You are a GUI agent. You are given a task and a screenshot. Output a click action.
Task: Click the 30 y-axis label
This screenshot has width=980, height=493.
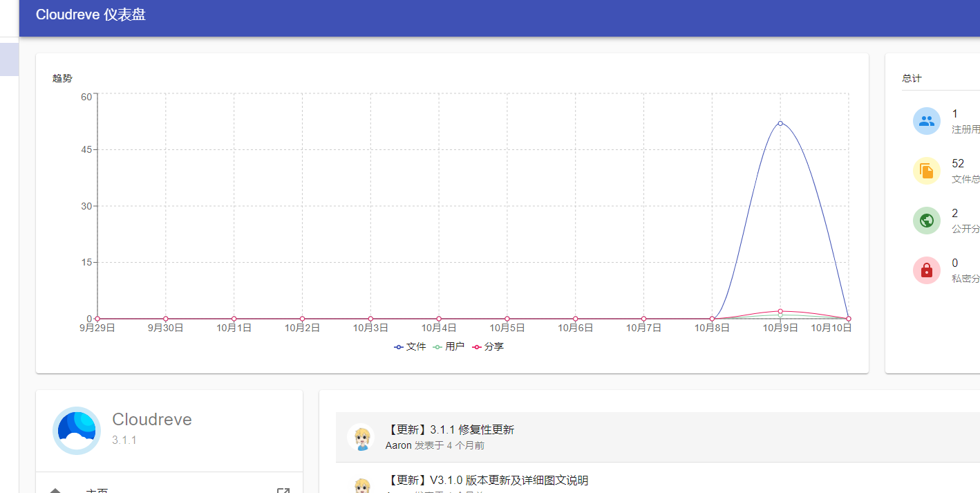(86, 206)
